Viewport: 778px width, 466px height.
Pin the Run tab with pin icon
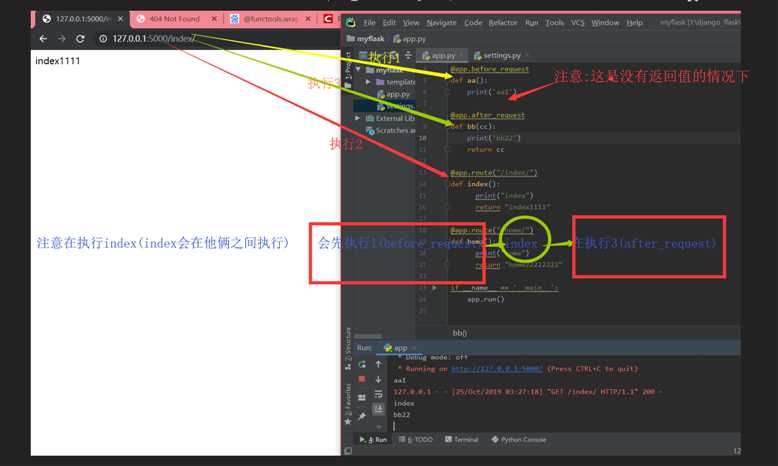tap(362, 416)
